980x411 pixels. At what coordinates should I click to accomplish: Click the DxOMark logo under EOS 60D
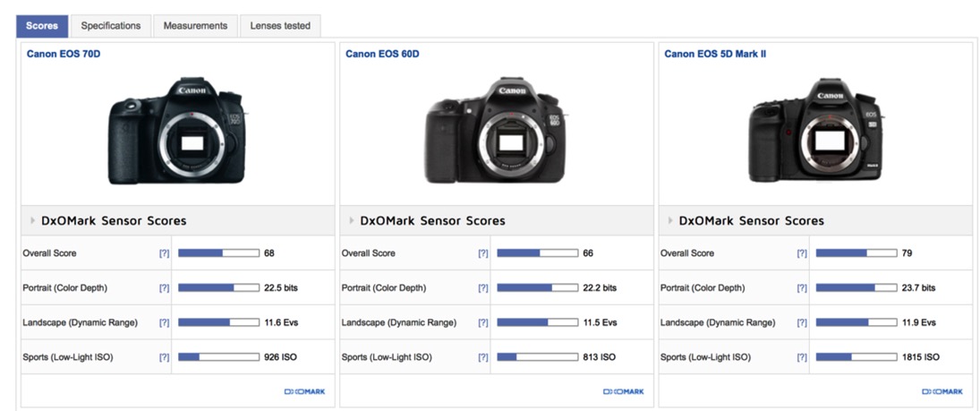point(623,391)
